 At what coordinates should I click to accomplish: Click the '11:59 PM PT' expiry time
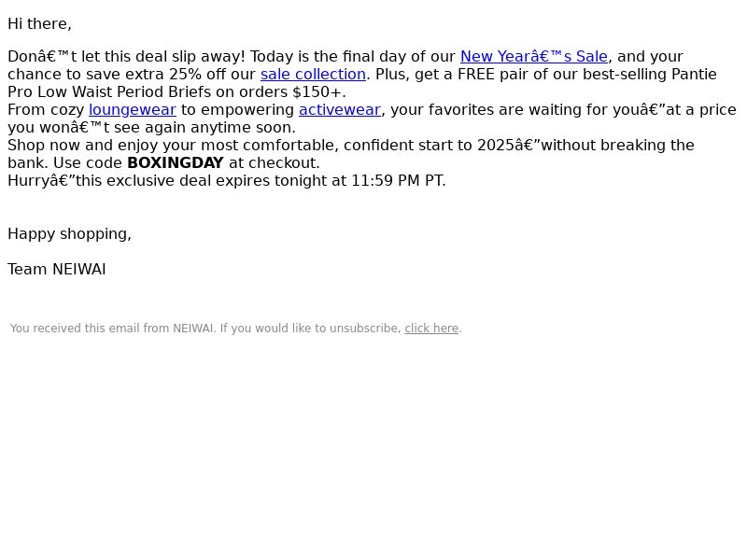pos(398,181)
